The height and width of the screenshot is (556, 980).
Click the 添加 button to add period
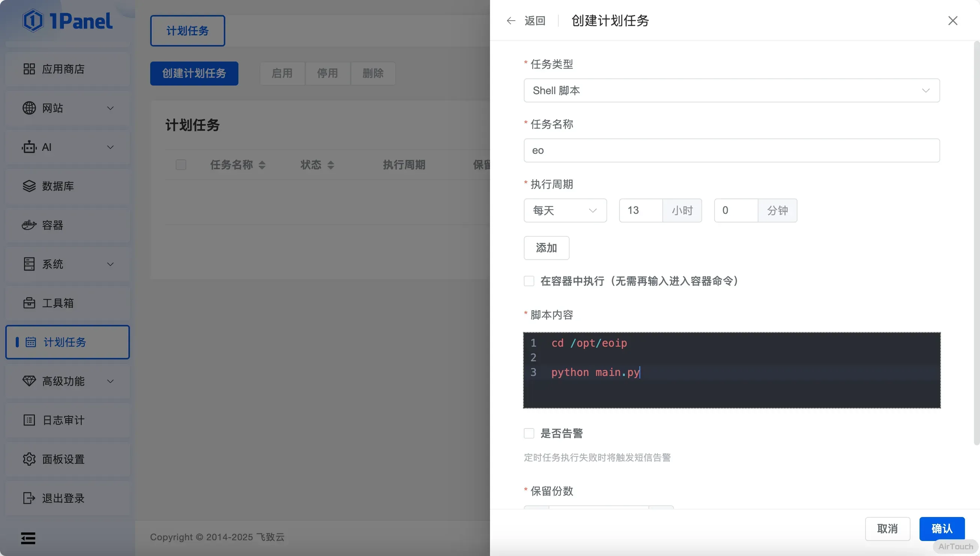click(x=546, y=248)
